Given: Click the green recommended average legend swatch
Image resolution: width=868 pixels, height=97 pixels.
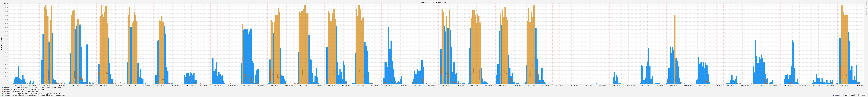Looking at the screenshot, I should tap(2, 95).
